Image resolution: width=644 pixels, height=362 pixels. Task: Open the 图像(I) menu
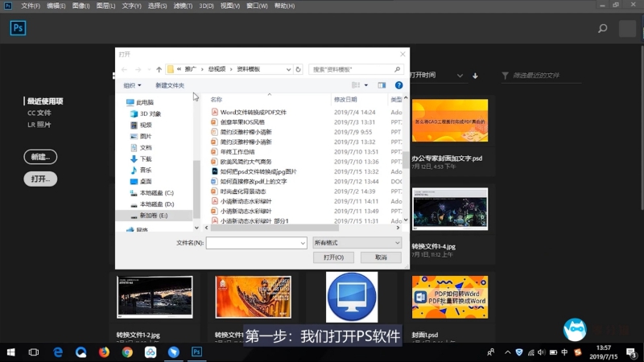pyautogui.click(x=80, y=6)
